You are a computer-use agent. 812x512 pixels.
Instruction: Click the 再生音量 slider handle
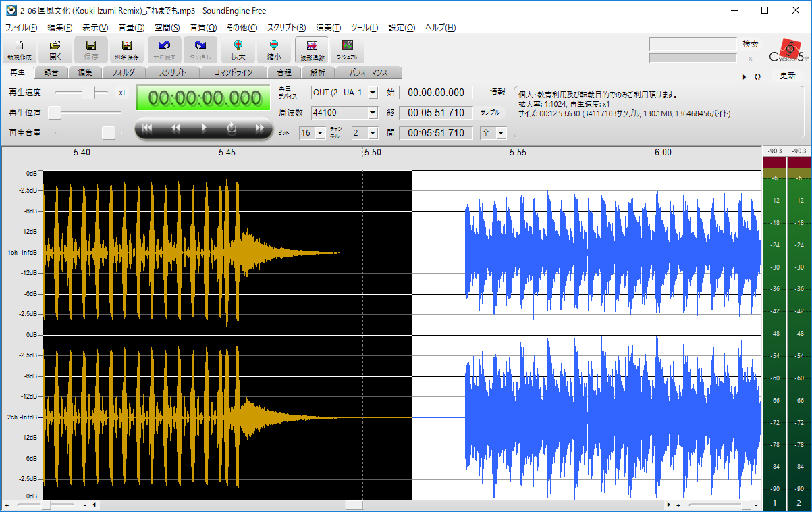click(x=108, y=133)
